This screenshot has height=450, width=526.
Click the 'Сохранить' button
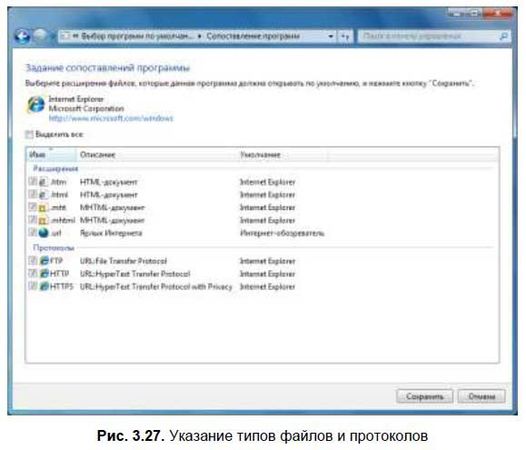pyautogui.click(x=425, y=397)
